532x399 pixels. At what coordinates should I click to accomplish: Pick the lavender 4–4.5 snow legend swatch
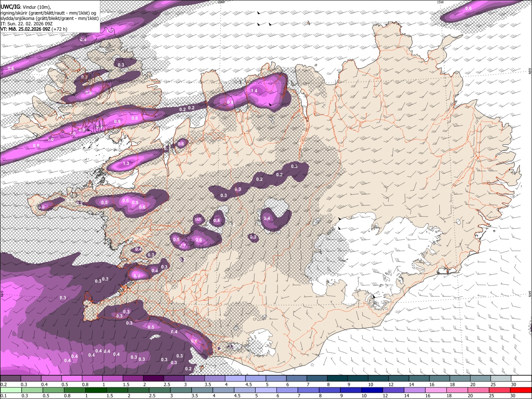click(235, 379)
